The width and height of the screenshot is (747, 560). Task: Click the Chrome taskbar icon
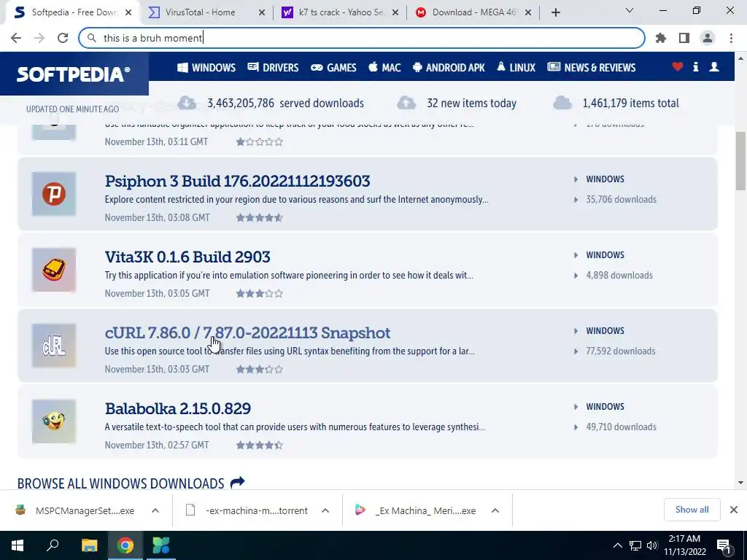125,545
